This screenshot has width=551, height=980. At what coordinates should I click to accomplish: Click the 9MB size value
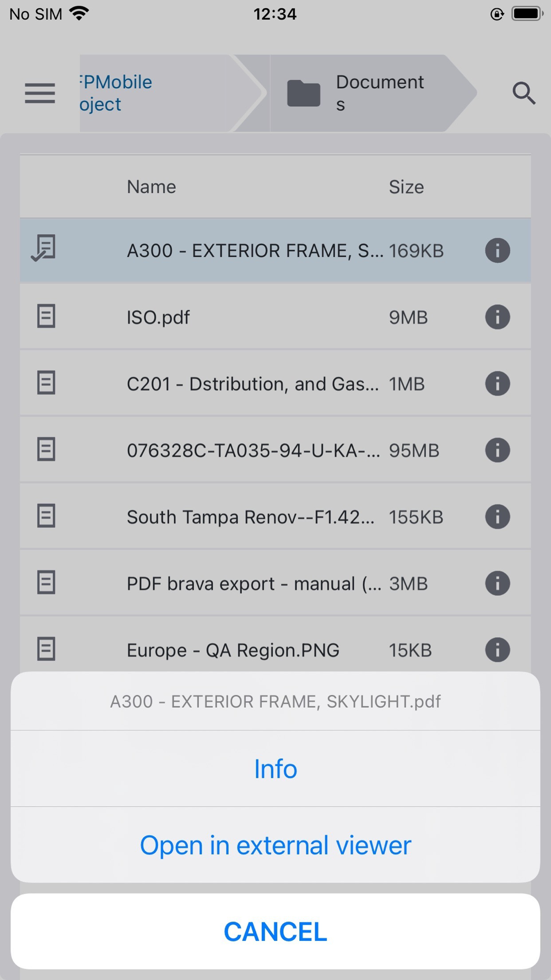coord(408,317)
